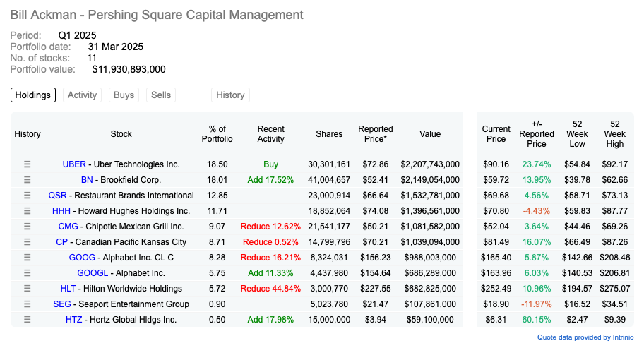
Task: Follow the Quote data provided by Intrinio link
Action: [585, 337]
